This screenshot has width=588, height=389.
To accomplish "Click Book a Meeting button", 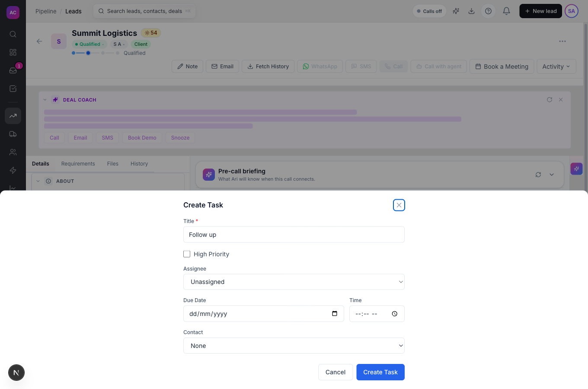I will (x=502, y=67).
